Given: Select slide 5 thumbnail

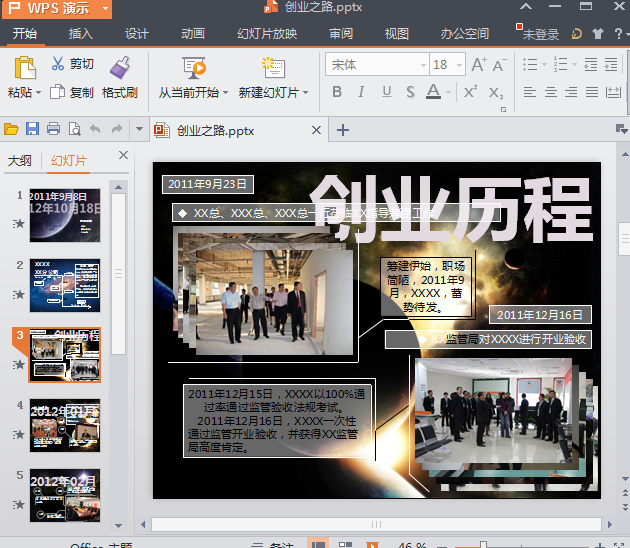Looking at the screenshot, I should (65, 495).
